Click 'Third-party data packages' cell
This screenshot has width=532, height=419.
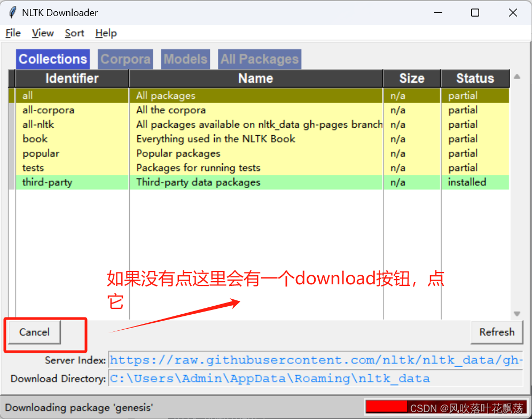[x=256, y=182]
